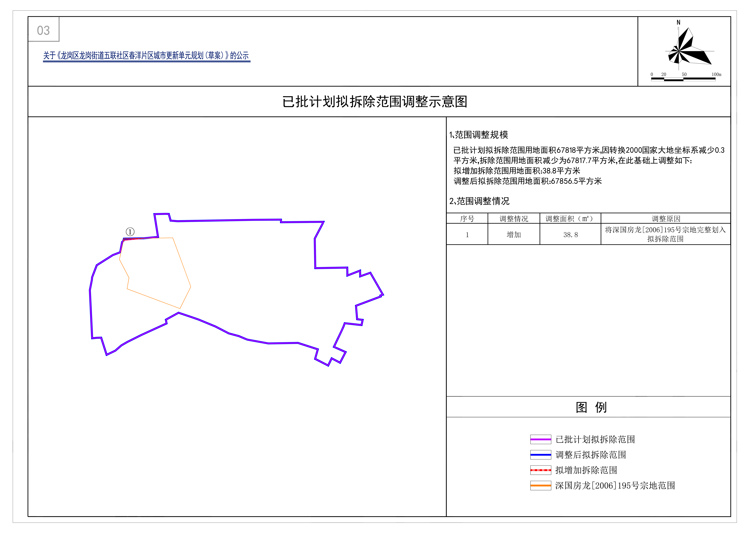Click the legend label 调整后拟拆除范围
756x535 pixels.
pyautogui.click(x=591, y=455)
